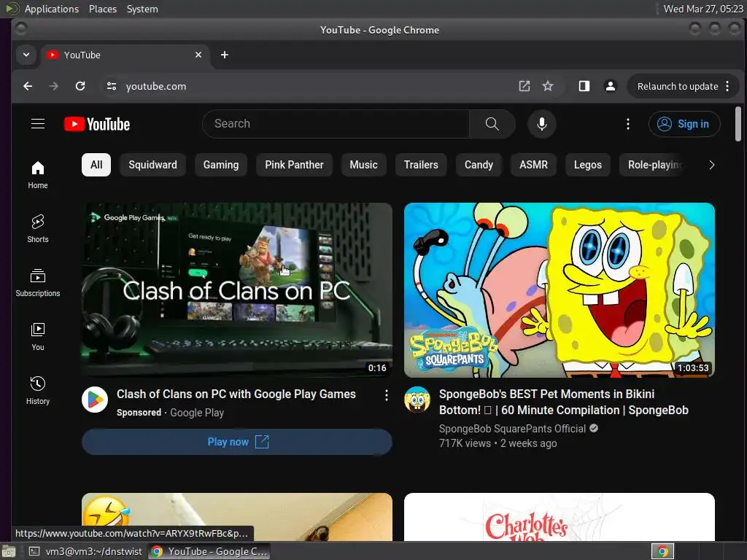
Task: Select the ASMR filter chip
Action: [x=533, y=165]
